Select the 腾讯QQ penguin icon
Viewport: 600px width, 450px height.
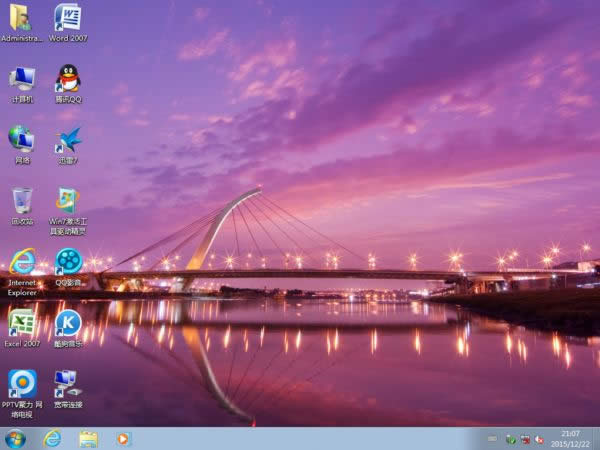pyautogui.click(x=68, y=79)
